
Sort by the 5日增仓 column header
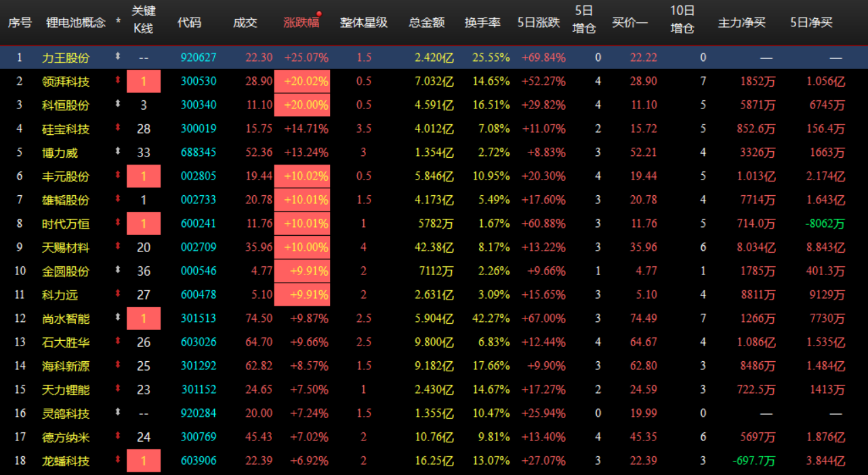tap(583, 20)
